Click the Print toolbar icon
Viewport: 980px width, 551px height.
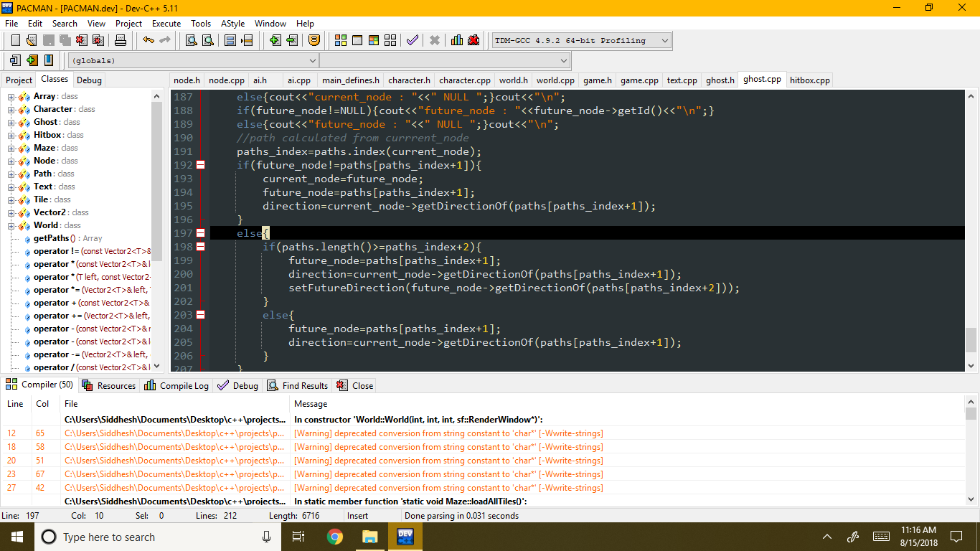pyautogui.click(x=121, y=40)
